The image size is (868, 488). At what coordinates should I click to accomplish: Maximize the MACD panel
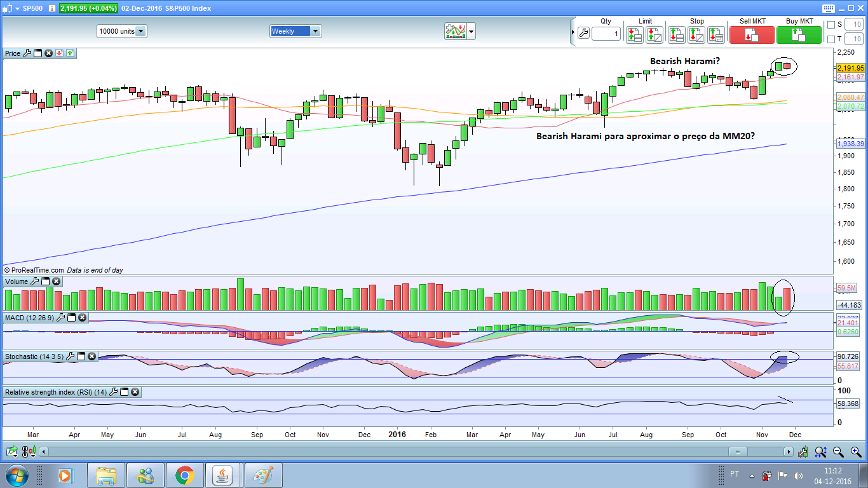(x=72, y=318)
